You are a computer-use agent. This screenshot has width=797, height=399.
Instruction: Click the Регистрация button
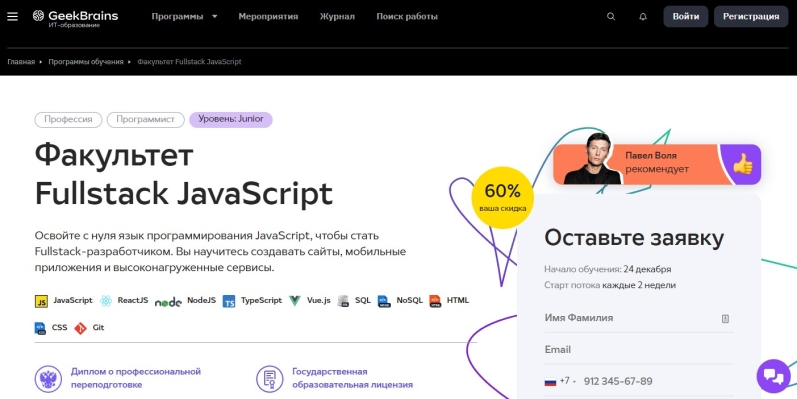click(751, 16)
